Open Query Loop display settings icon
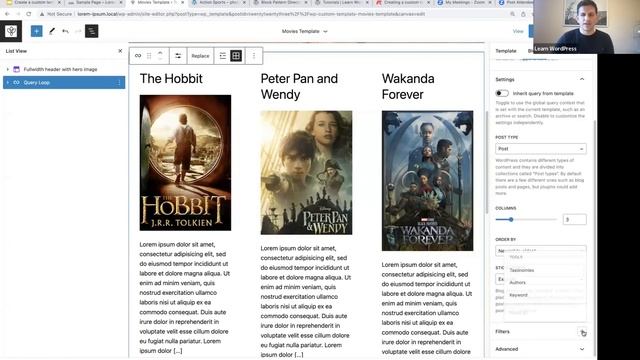The height and width of the screenshot is (360, 640). pos(178,56)
